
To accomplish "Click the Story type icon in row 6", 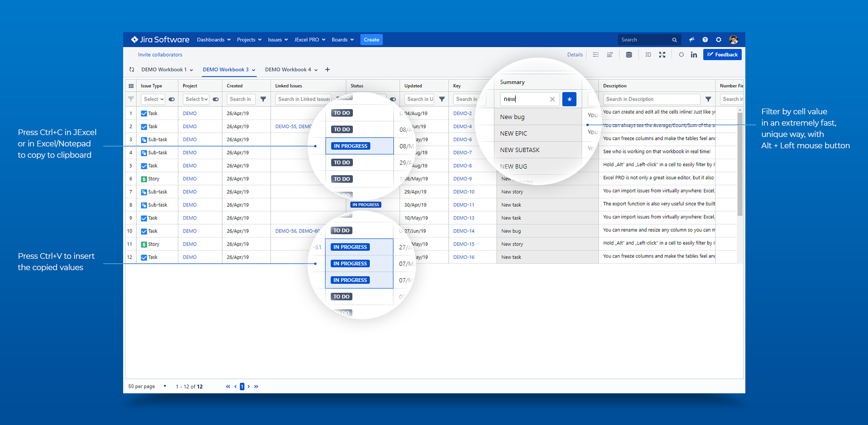I will coord(144,179).
